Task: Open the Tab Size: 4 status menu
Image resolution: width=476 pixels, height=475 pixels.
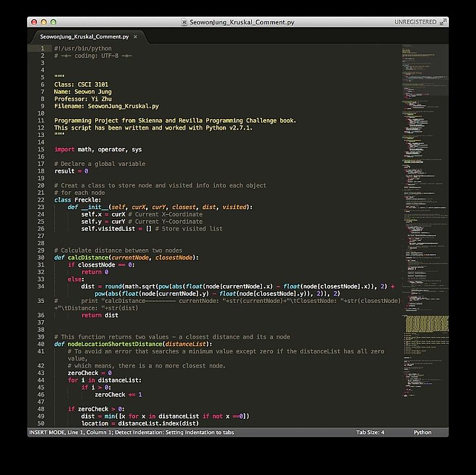Action: pyautogui.click(x=370, y=432)
